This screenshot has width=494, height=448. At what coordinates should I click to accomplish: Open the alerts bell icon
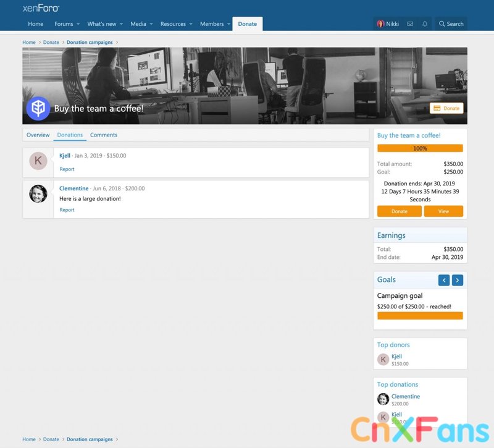[425, 23]
